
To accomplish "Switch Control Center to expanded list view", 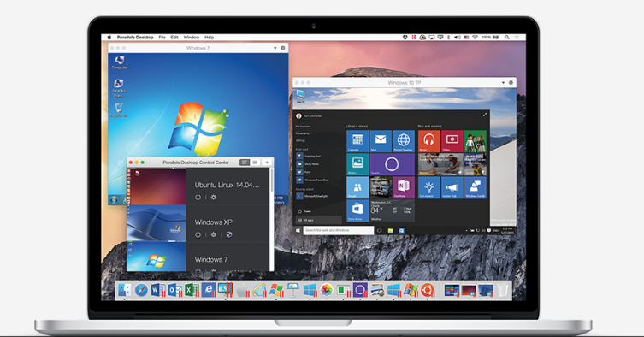I will [x=245, y=163].
